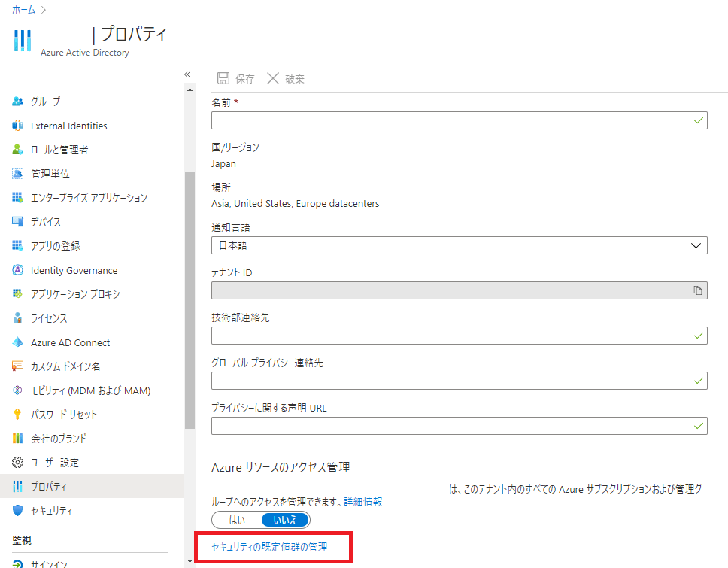Click the テナント ID read-only field
This screenshot has height=568, width=728.
point(460,290)
